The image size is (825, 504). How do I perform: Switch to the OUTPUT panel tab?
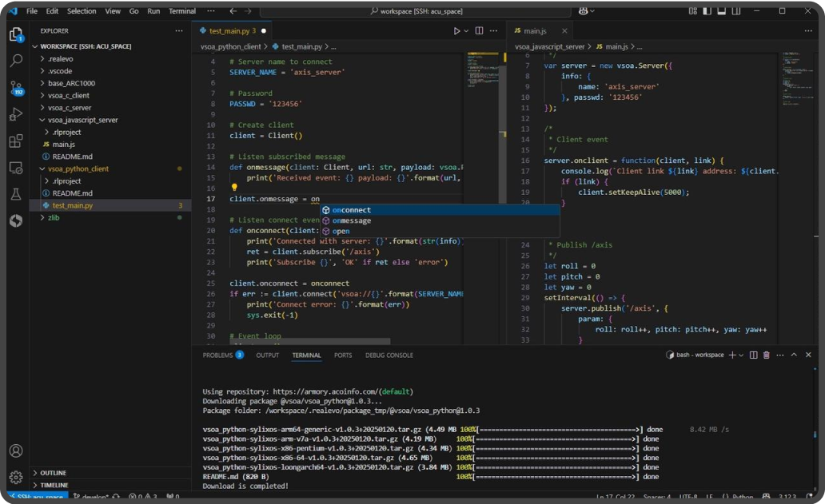click(x=267, y=355)
